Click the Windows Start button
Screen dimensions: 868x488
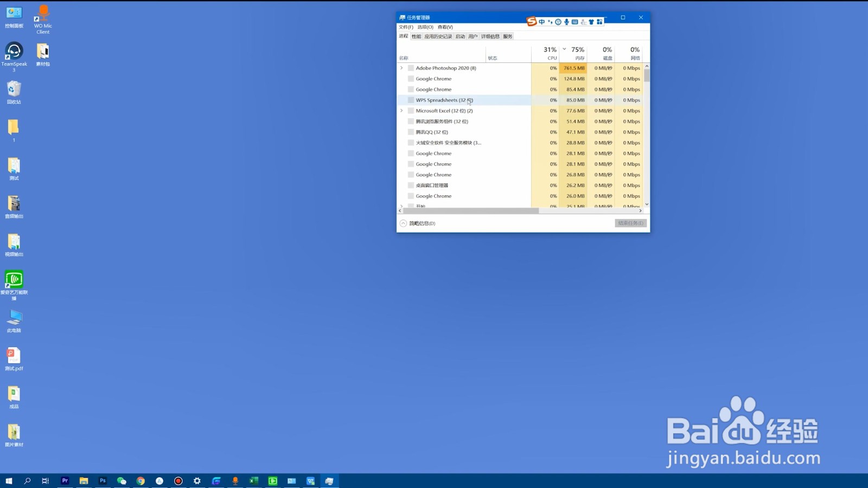click(x=9, y=480)
